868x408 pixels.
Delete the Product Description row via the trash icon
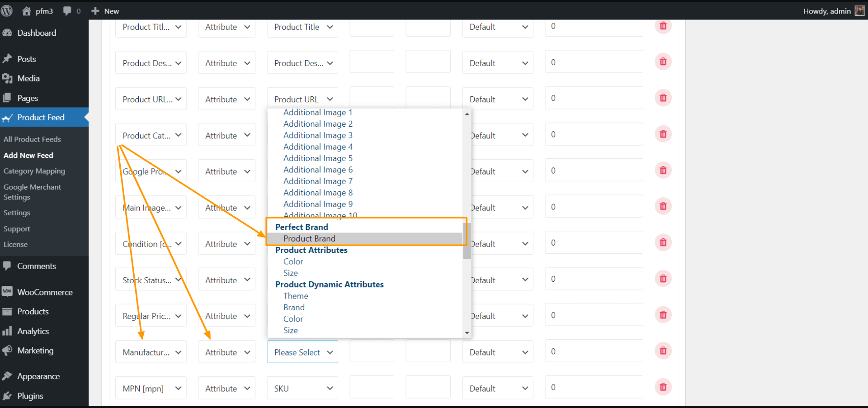pos(663,62)
